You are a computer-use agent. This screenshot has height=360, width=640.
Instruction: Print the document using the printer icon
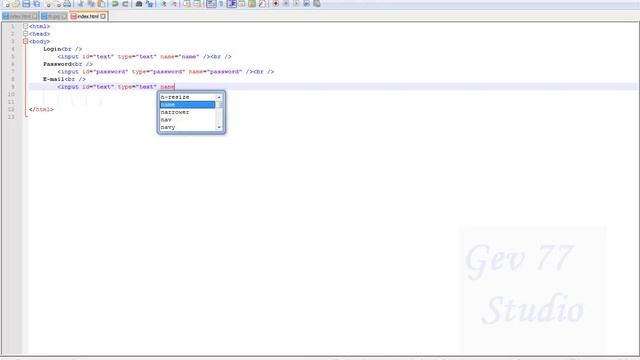click(67, 4)
